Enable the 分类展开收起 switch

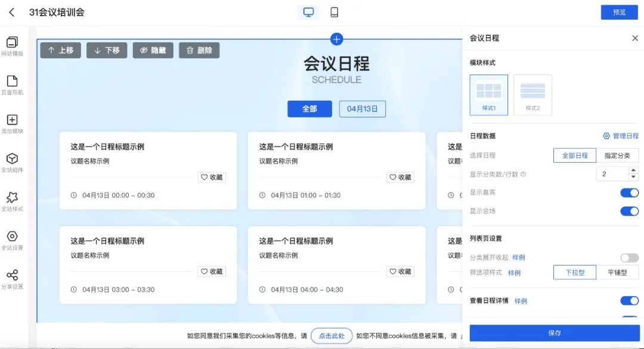(629, 258)
